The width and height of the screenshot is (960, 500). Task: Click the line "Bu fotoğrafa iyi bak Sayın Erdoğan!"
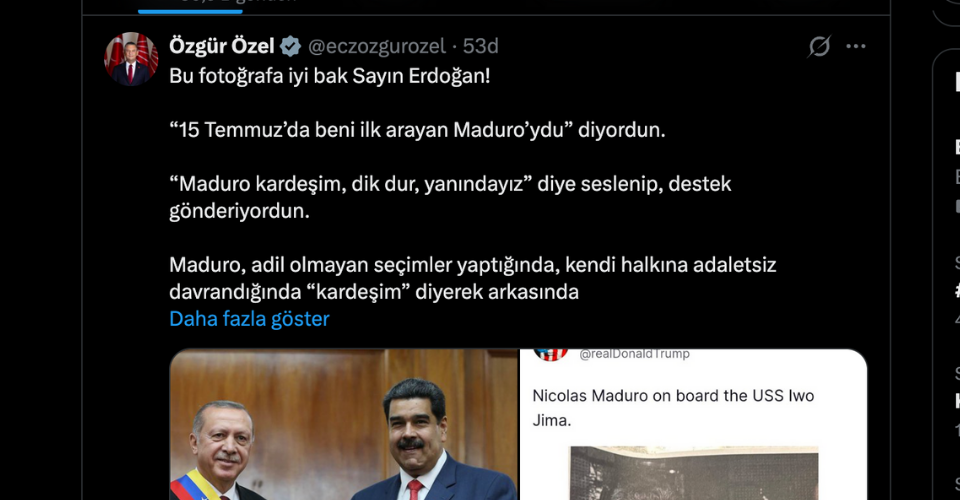coord(329,76)
